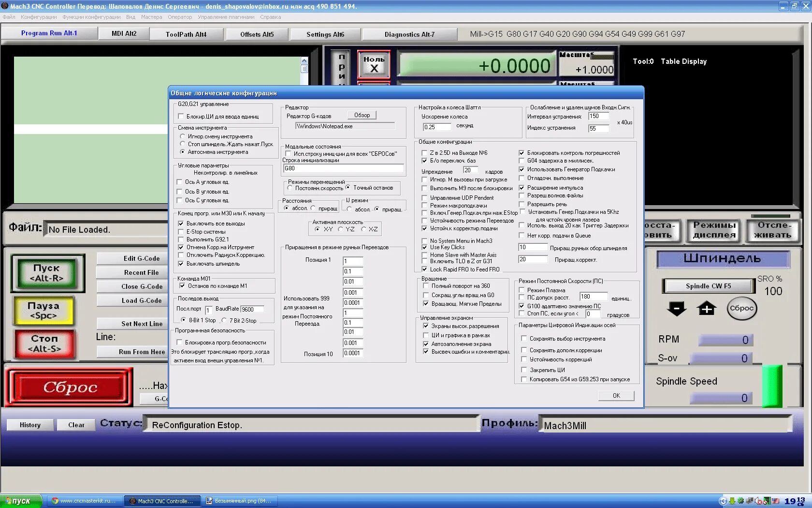Click the Упреждение 20 кадров field

[471, 170]
